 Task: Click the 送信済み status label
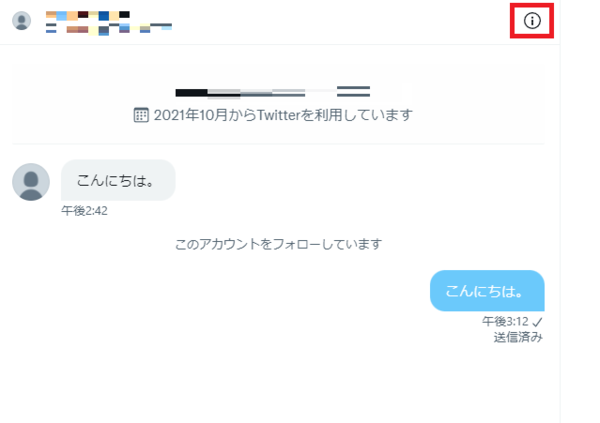click(518, 337)
